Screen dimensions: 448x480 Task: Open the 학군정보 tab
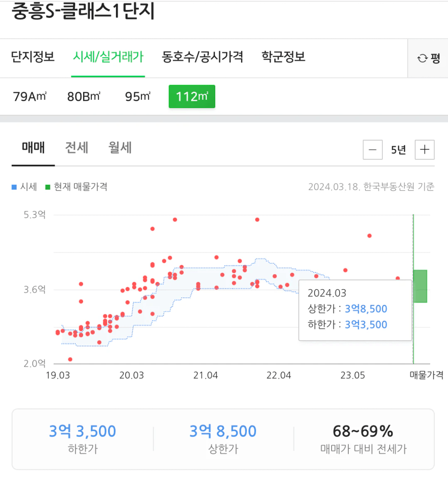click(283, 56)
